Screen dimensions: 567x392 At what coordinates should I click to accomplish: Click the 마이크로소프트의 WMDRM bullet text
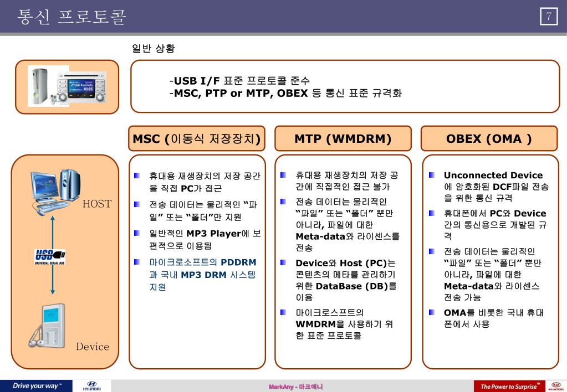coord(344,324)
